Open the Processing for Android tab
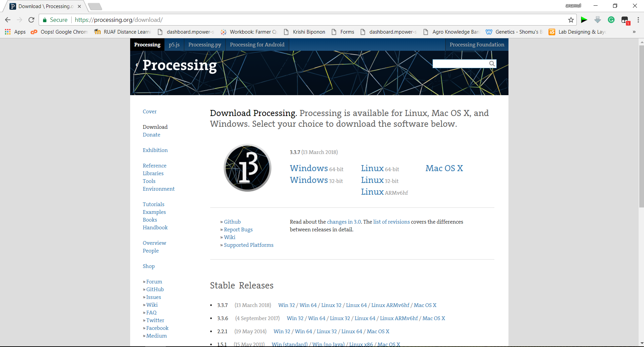The width and height of the screenshot is (644, 347). coord(257,44)
